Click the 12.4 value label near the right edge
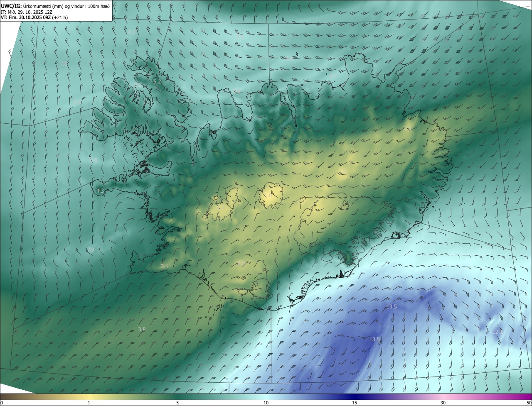Viewport: 532px width, 406px height. (x=497, y=332)
